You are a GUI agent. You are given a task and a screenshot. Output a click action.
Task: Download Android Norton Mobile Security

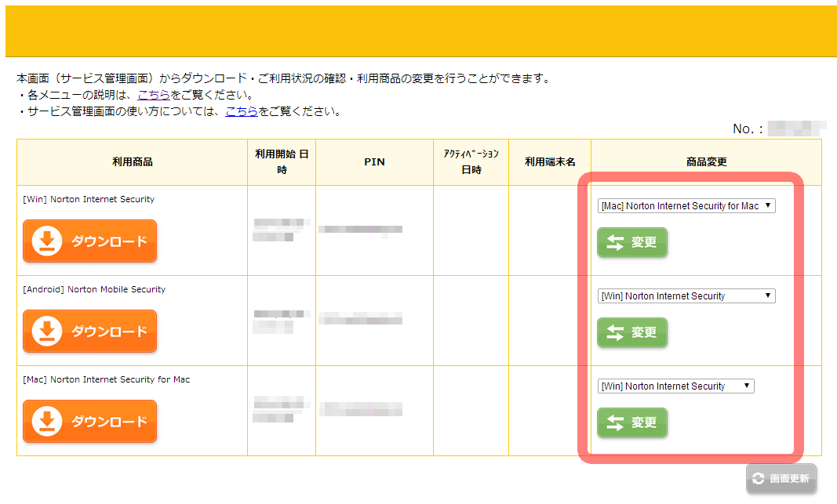click(89, 332)
